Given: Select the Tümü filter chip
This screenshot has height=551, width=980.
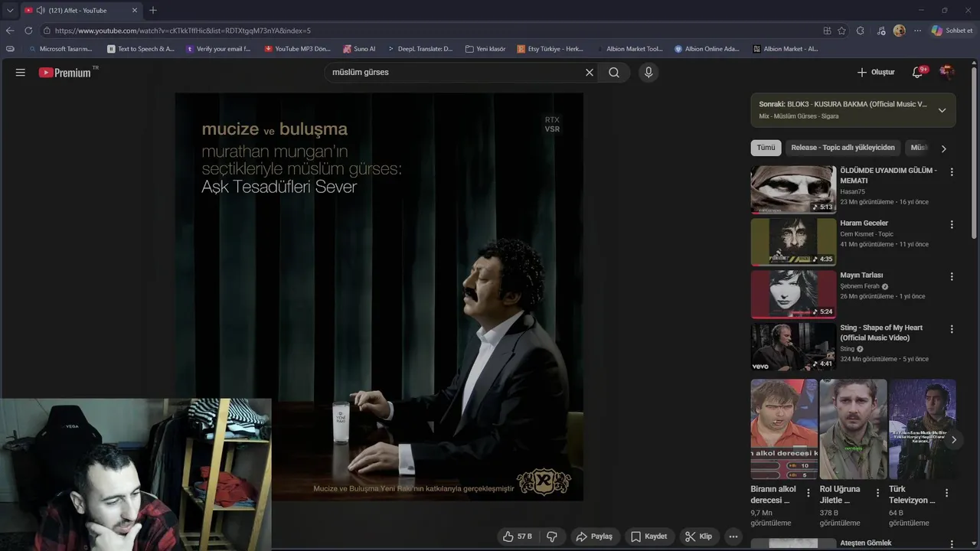Looking at the screenshot, I should (x=766, y=148).
